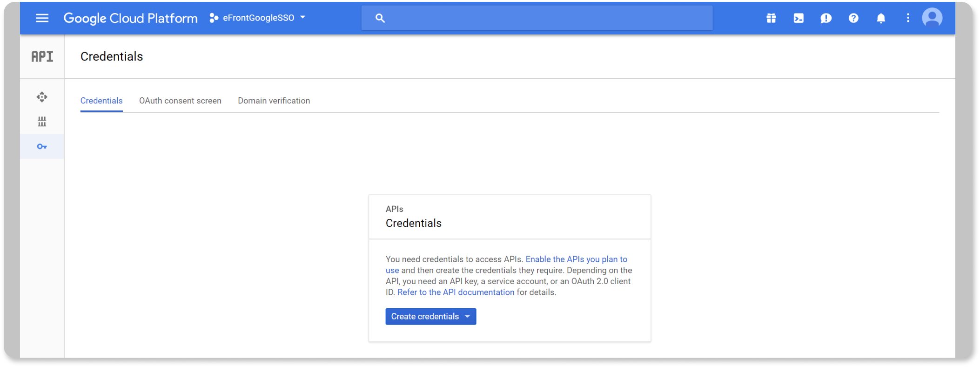Open the send feedback icon
The width and height of the screenshot is (980, 367).
click(826, 18)
